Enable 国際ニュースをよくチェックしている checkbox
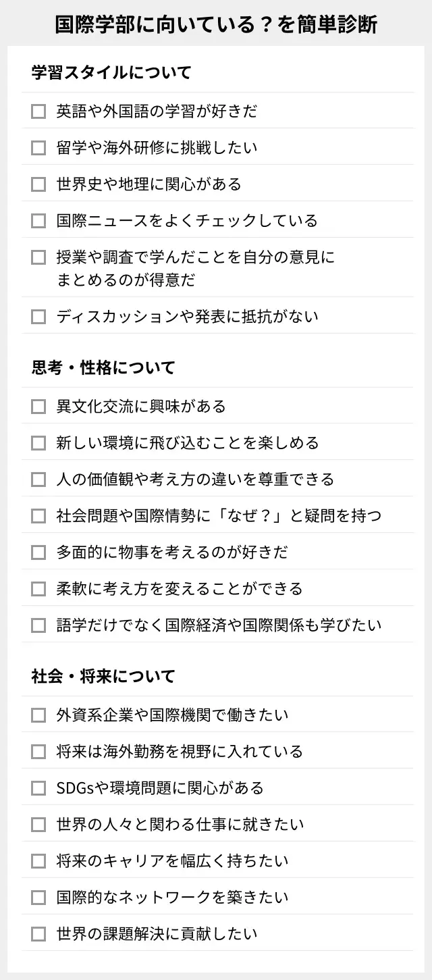Viewport: 432px width, 980px height. click(38, 221)
